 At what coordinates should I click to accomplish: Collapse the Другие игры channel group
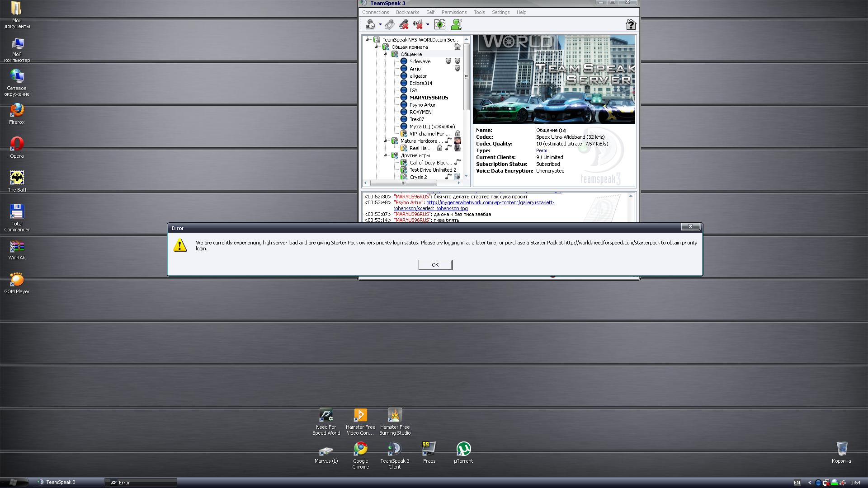[386, 155]
